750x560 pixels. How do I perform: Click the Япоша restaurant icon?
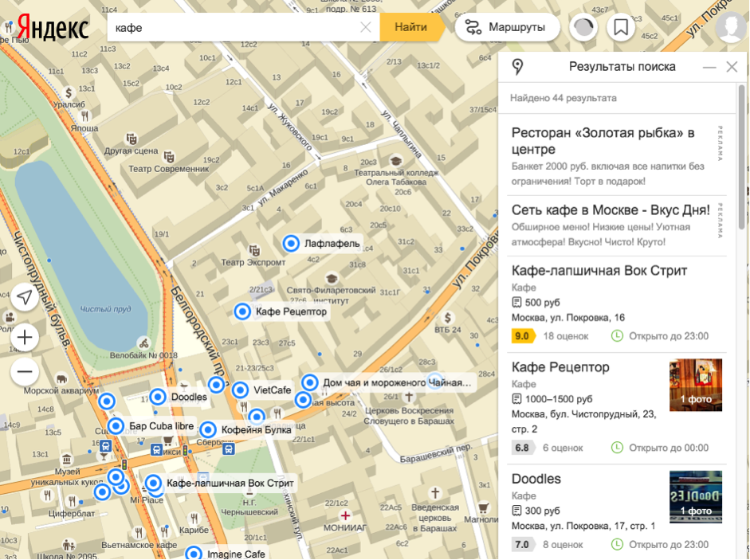(84, 116)
